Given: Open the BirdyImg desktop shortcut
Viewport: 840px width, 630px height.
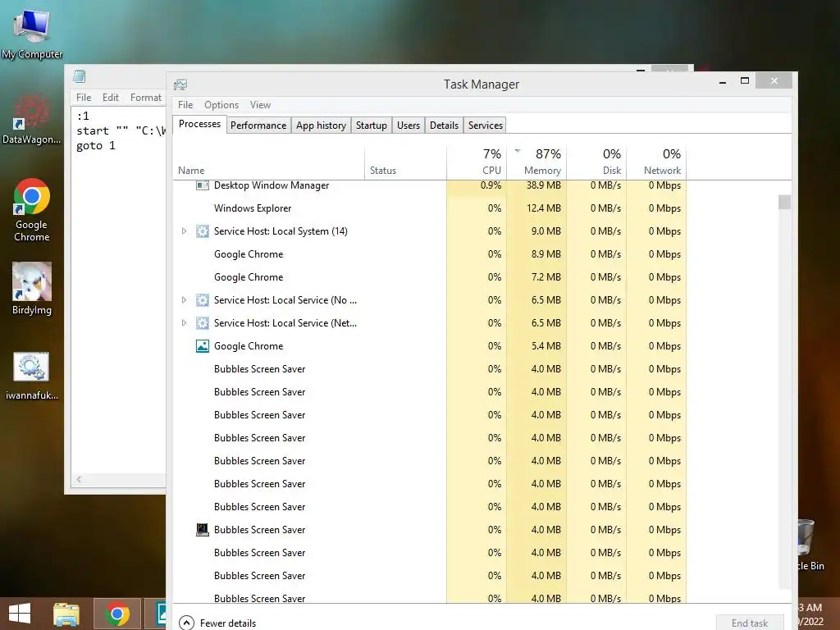Looking at the screenshot, I should click(x=32, y=288).
